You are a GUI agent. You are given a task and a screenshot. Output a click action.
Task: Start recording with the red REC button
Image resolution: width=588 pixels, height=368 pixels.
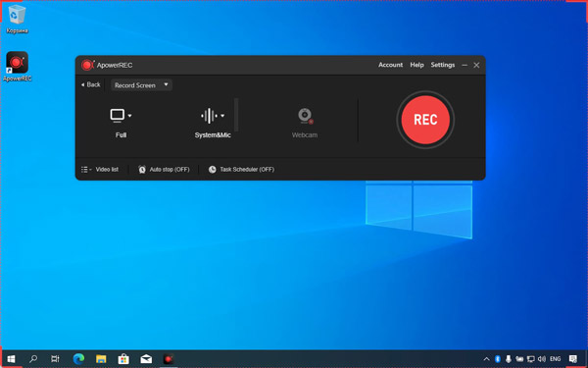pyautogui.click(x=425, y=120)
